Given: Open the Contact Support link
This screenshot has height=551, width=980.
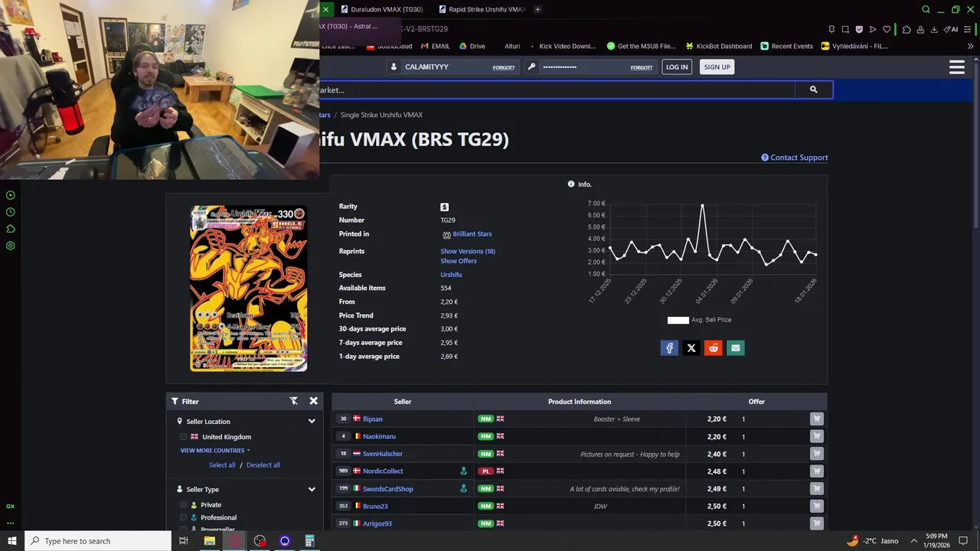Looking at the screenshot, I should coord(794,158).
